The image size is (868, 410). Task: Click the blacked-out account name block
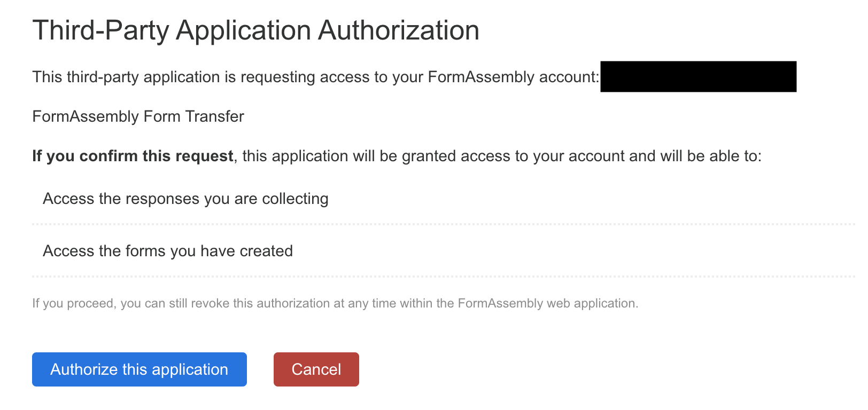(698, 77)
